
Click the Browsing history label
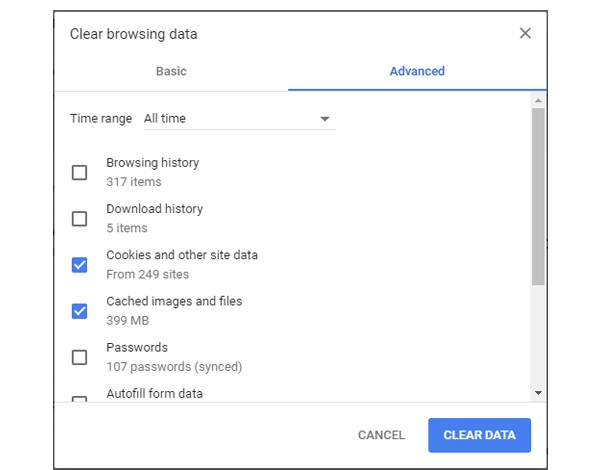click(152, 163)
